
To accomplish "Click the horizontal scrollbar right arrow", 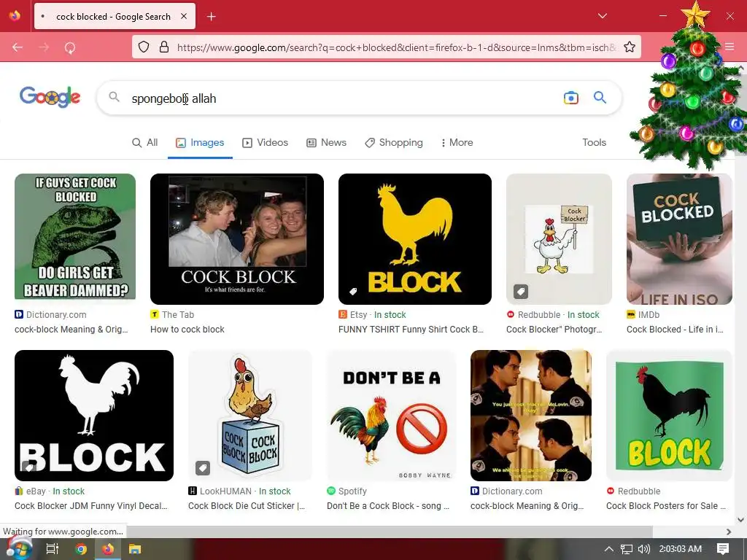I will pyautogui.click(x=729, y=532).
